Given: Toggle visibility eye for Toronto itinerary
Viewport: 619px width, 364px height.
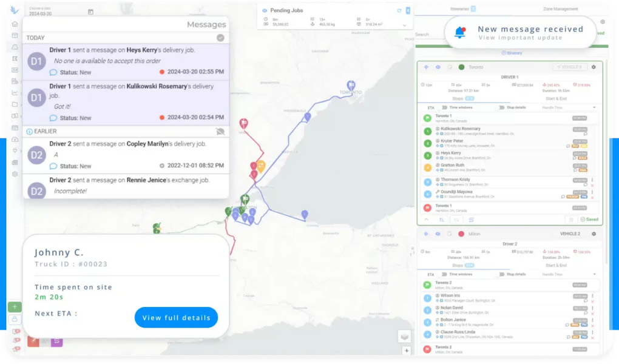Looking at the screenshot, I should coord(438,67).
